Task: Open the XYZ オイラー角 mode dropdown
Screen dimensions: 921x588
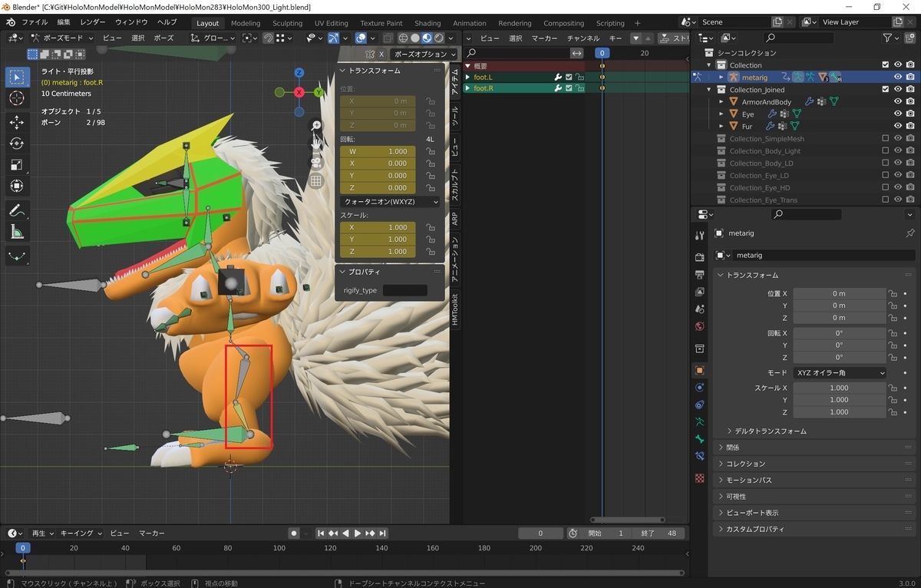Action: [840, 373]
